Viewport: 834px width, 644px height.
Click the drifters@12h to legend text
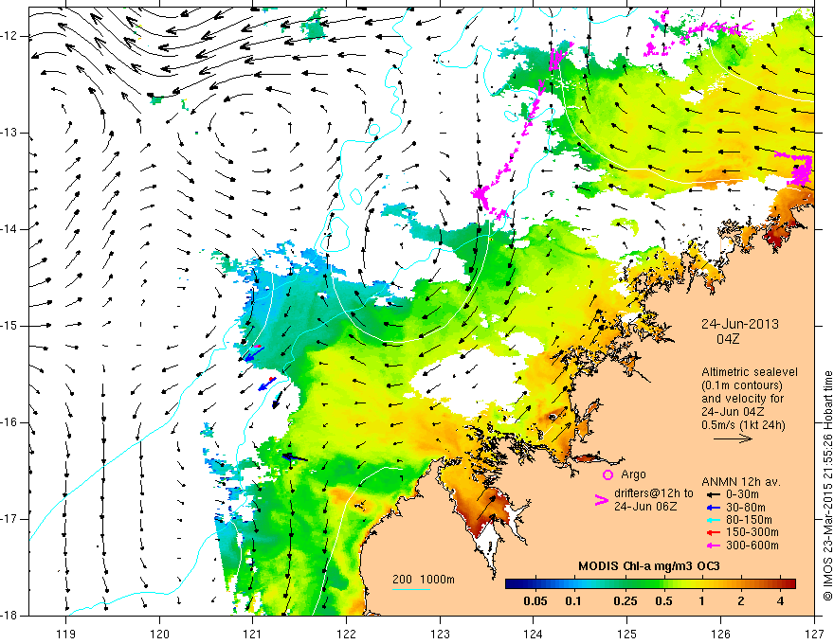tap(654, 493)
